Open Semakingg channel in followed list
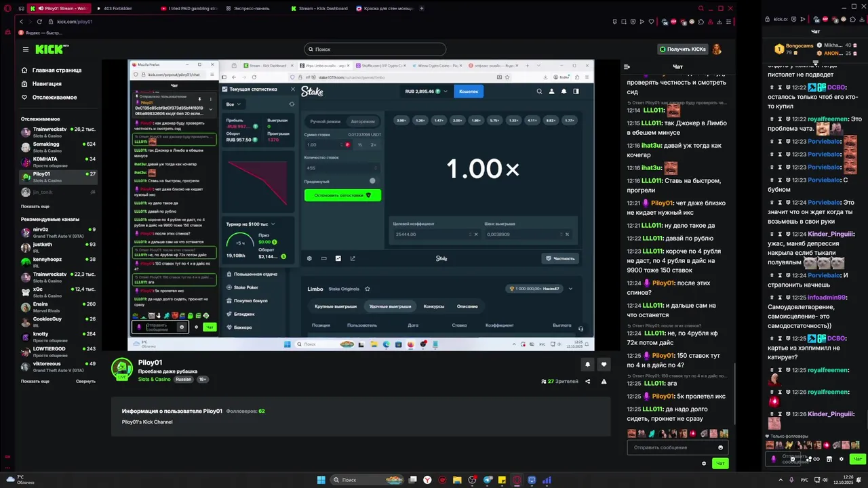Screen dimensions: 868x488 pyautogui.click(x=58, y=146)
